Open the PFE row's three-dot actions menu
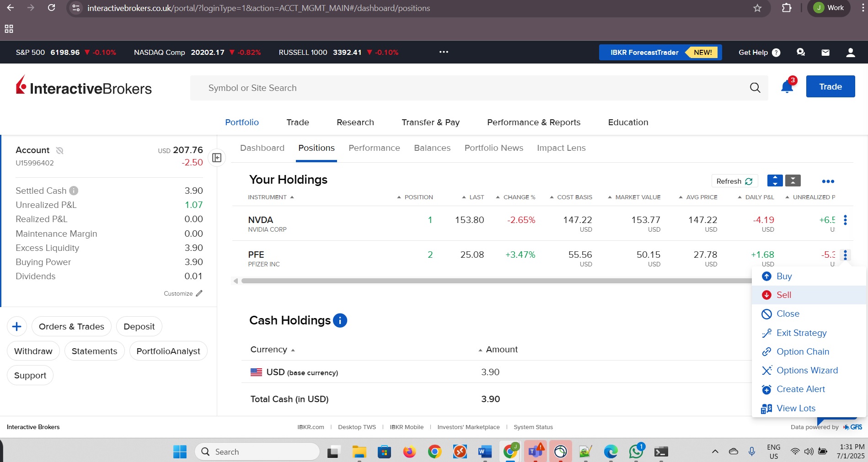Screen dimensions: 868x462 pyautogui.click(x=845, y=255)
